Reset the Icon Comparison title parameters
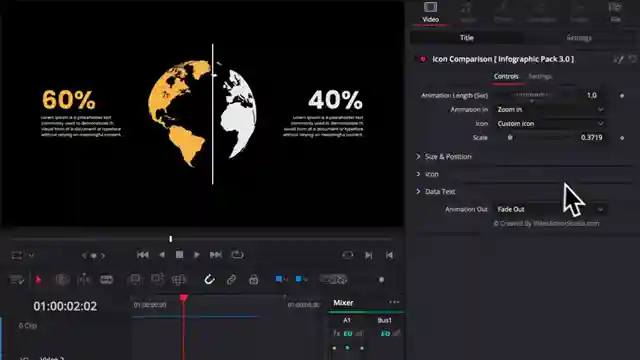The image size is (640, 360). coord(632,59)
